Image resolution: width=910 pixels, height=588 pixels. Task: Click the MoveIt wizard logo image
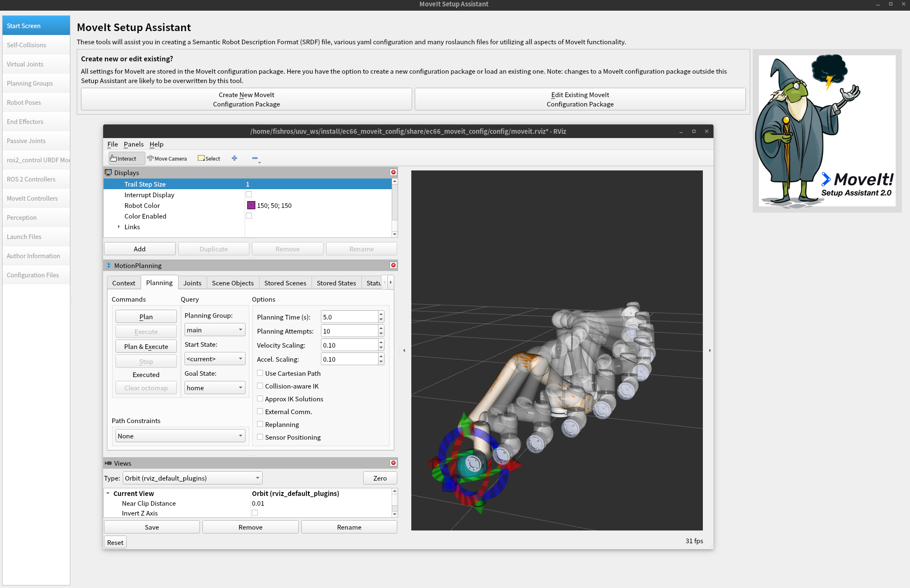coord(827,131)
